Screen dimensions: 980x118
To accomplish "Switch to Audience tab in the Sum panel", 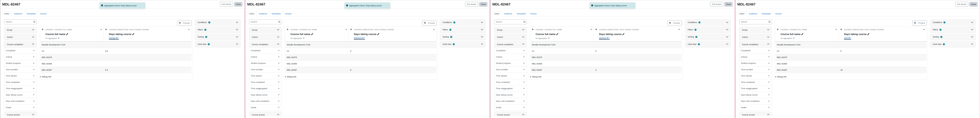I will [753, 14].
